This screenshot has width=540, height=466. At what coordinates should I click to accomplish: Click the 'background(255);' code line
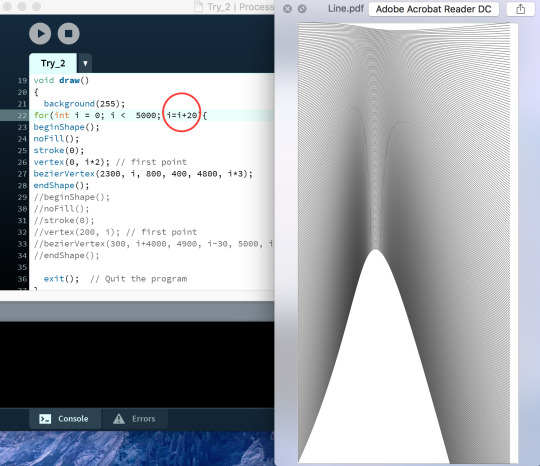coord(84,104)
